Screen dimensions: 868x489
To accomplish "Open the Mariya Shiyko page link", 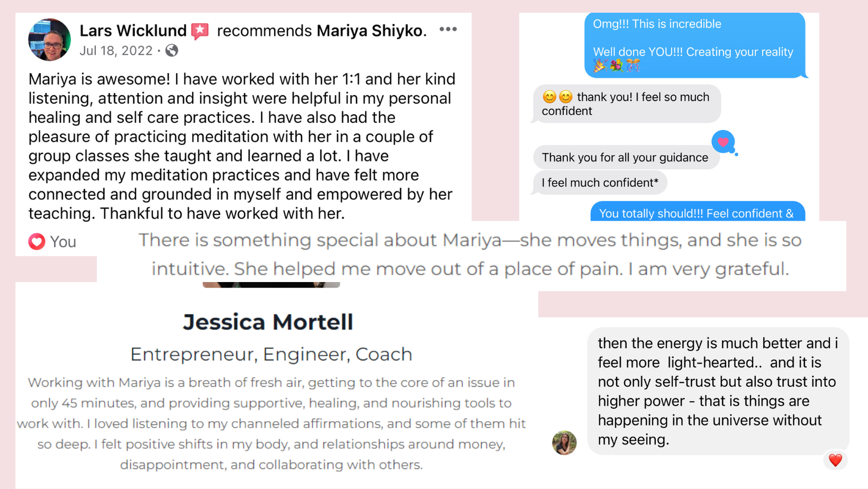I will tap(371, 31).
